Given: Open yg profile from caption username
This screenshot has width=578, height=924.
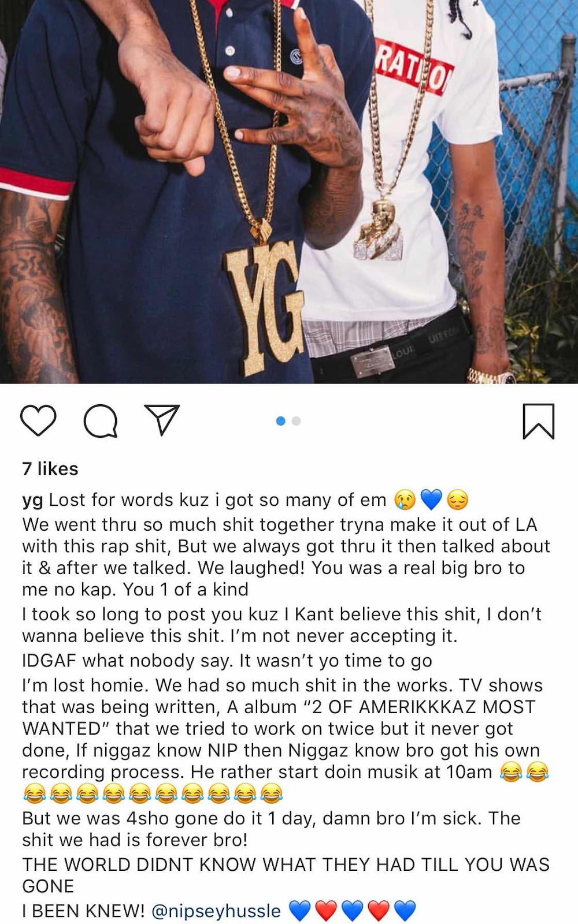Looking at the screenshot, I should coord(32,500).
